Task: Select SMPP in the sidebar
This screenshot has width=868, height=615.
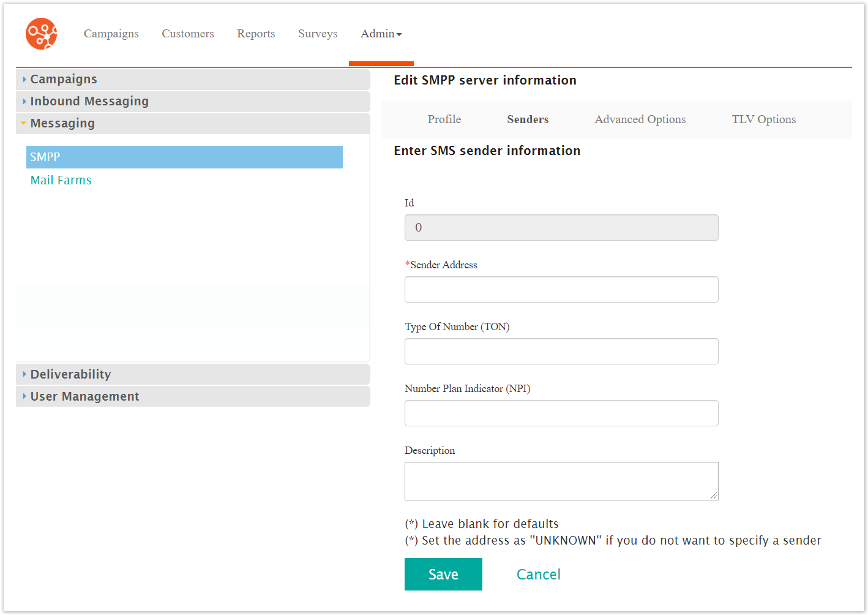Action: (x=184, y=157)
